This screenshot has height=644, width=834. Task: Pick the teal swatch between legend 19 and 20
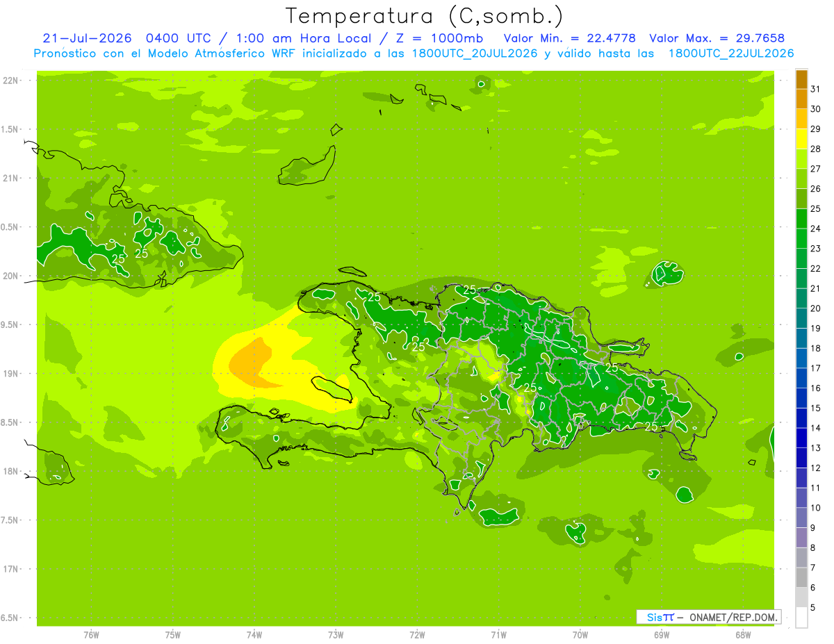(801, 318)
